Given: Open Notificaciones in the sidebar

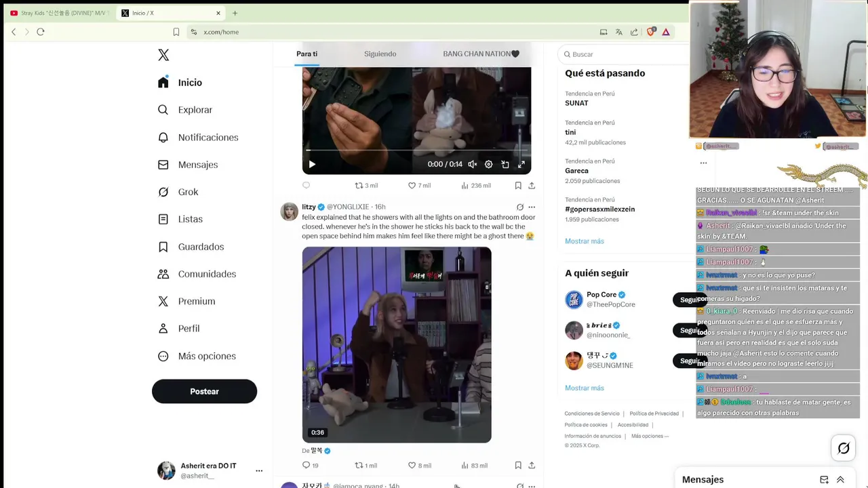Looking at the screenshot, I should 198,137.
